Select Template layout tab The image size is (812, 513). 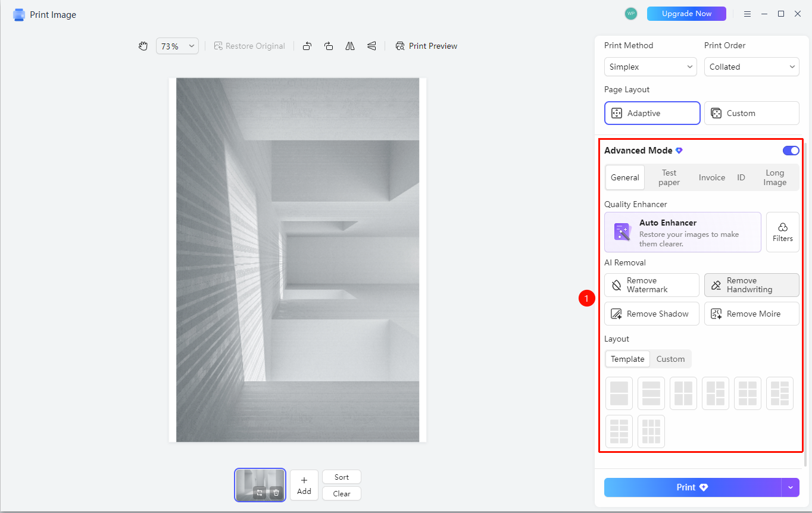(x=627, y=359)
